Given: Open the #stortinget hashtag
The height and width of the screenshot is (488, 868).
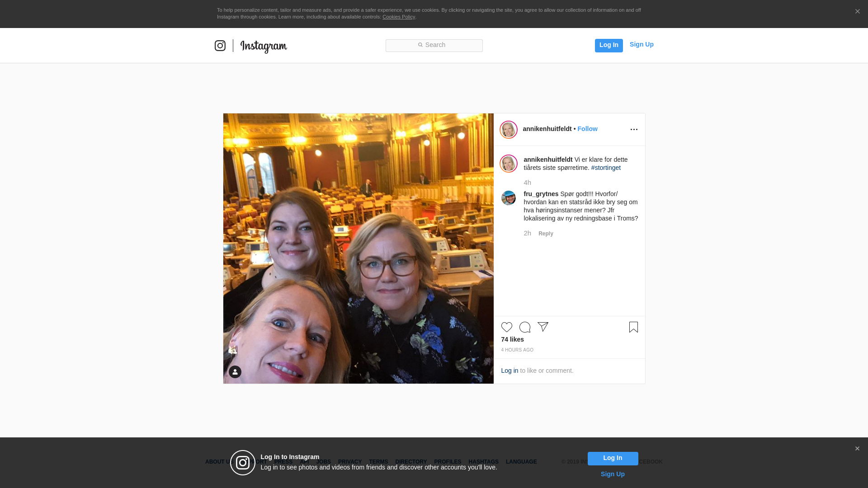Looking at the screenshot, I should point(606,168).
